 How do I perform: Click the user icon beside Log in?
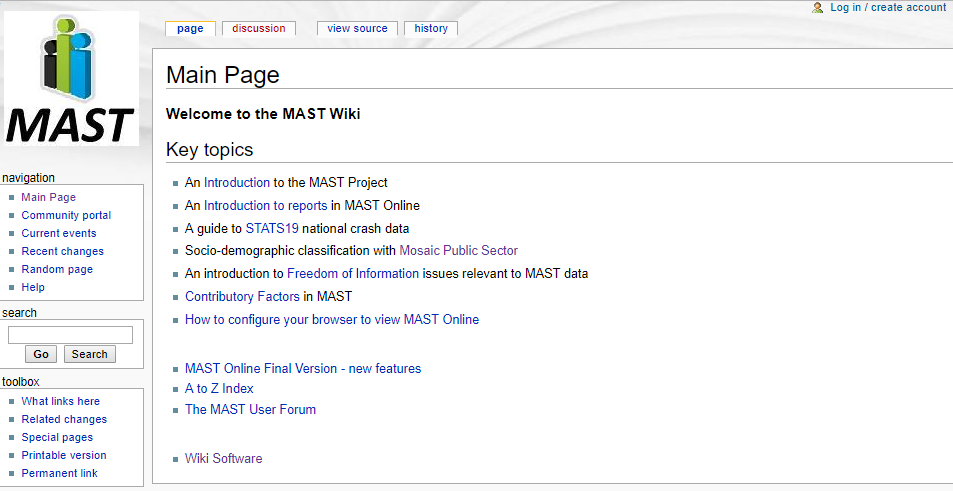pyautogui.click(x=818, y=7)
